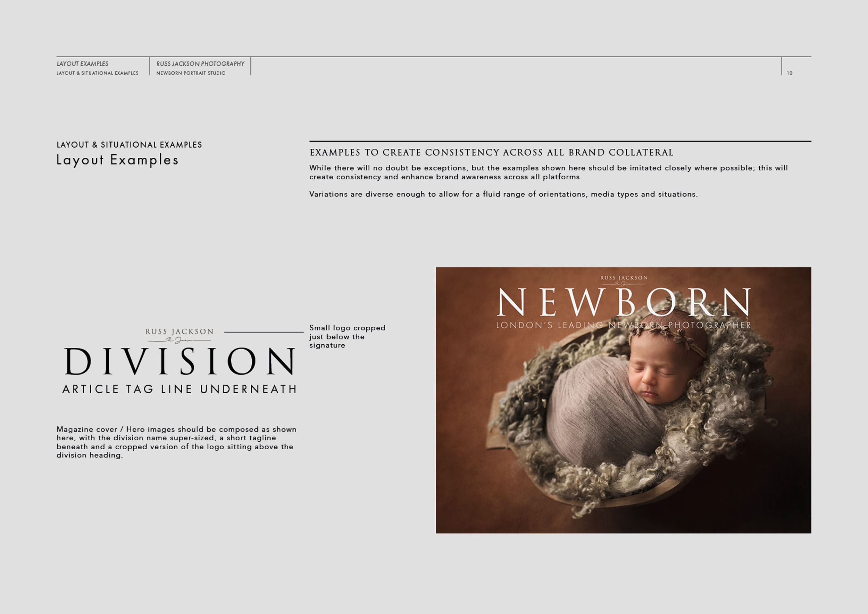Click 'EXAMPLES TO CREATE CONSISTENCY' serif heading

(x=492, y=153)
